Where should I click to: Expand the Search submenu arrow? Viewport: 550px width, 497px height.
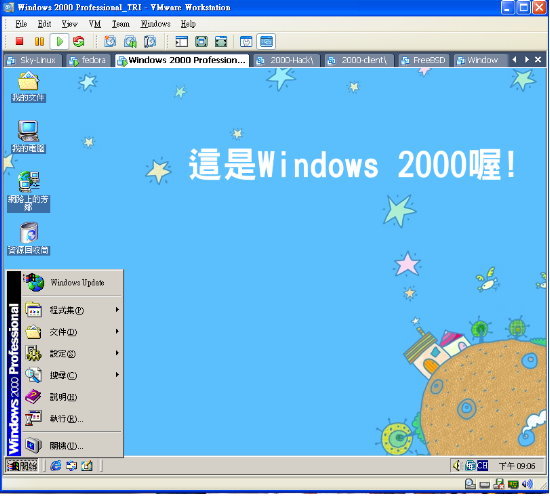point(118,375)
